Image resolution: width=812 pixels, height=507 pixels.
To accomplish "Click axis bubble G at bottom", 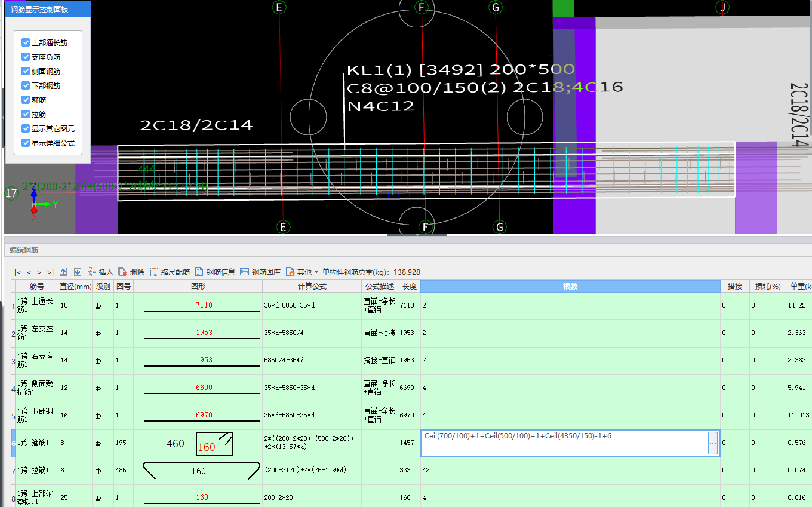I will coord(500,227).
